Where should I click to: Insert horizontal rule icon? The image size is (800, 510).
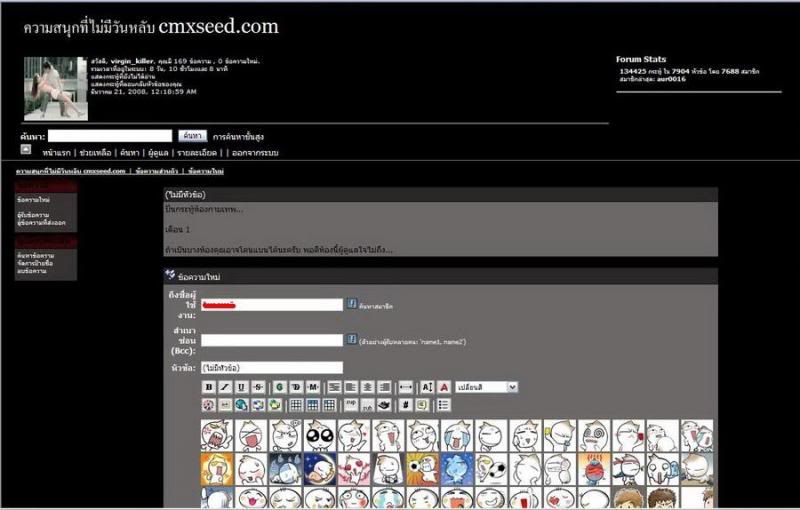coord(406,387)
